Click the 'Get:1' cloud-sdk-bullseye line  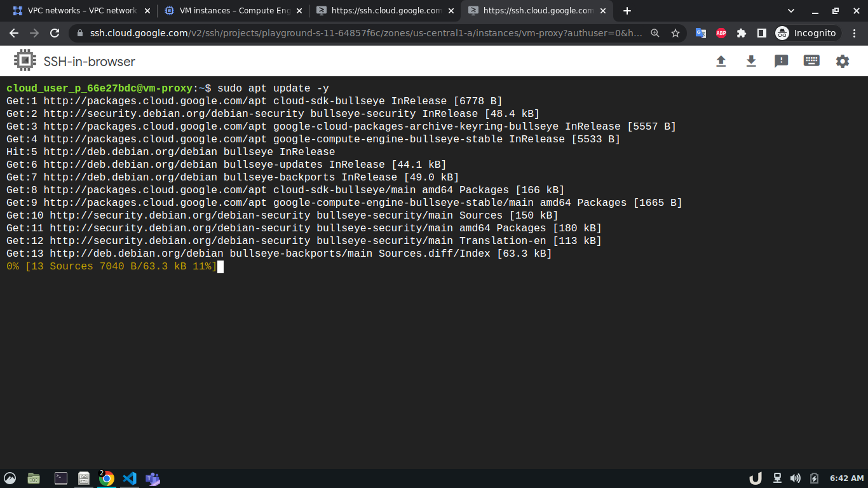(254, 101)
